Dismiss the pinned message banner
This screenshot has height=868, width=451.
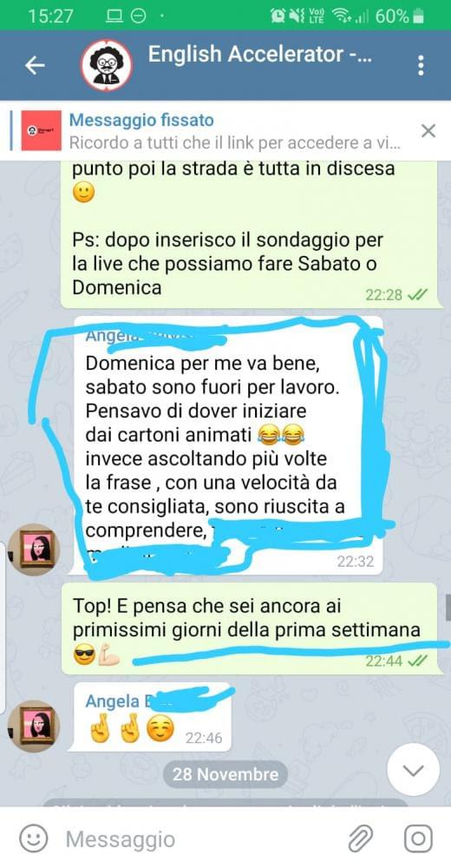click(428, 131)
